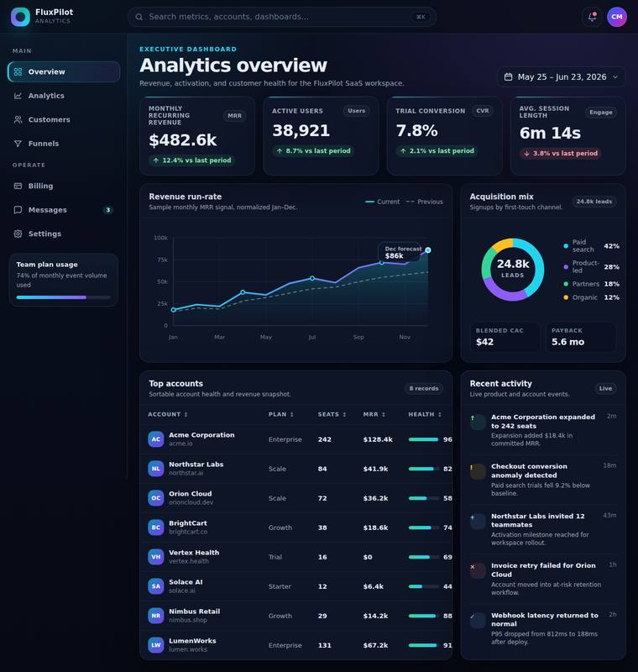Click Solace AI health bar
The image size is (638, 672).
click(424, 586)
